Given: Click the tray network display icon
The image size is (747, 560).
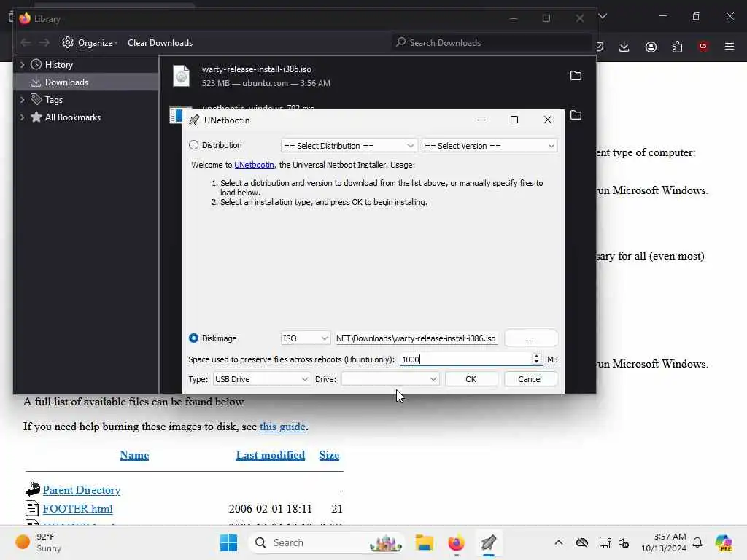Looking at the screenshot, I should [x=605, y=542].
